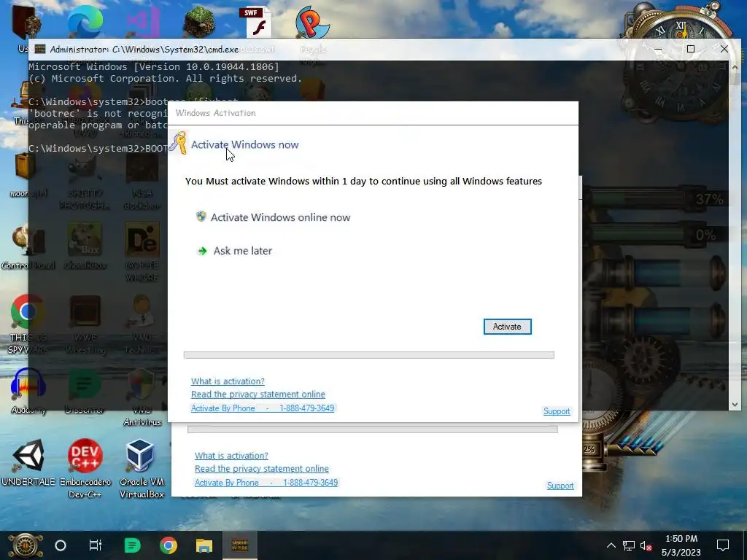The image size is (747, 560).
Task: Click the Windows Activation title bar
Action: 373,113
